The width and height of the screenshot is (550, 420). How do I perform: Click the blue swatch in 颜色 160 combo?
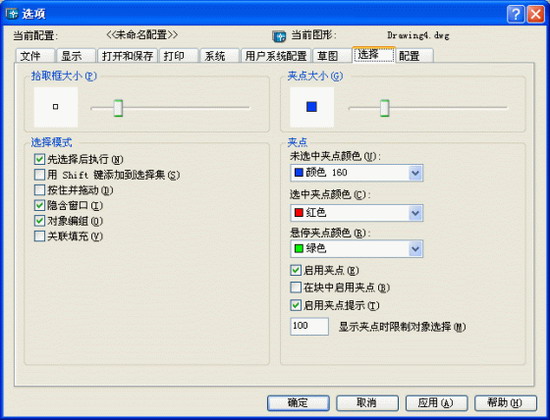[299, 173]
